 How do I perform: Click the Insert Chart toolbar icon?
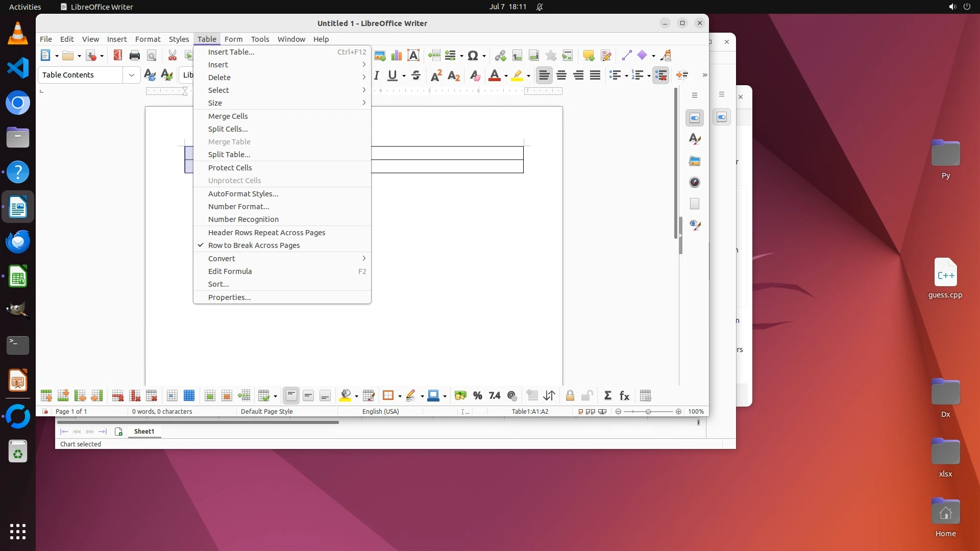(x=397, y=56)
